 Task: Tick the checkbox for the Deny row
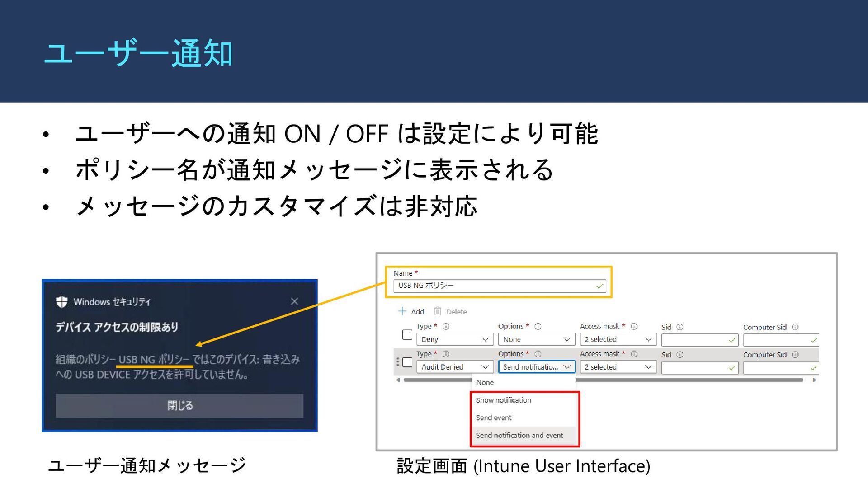pos(407,335)
